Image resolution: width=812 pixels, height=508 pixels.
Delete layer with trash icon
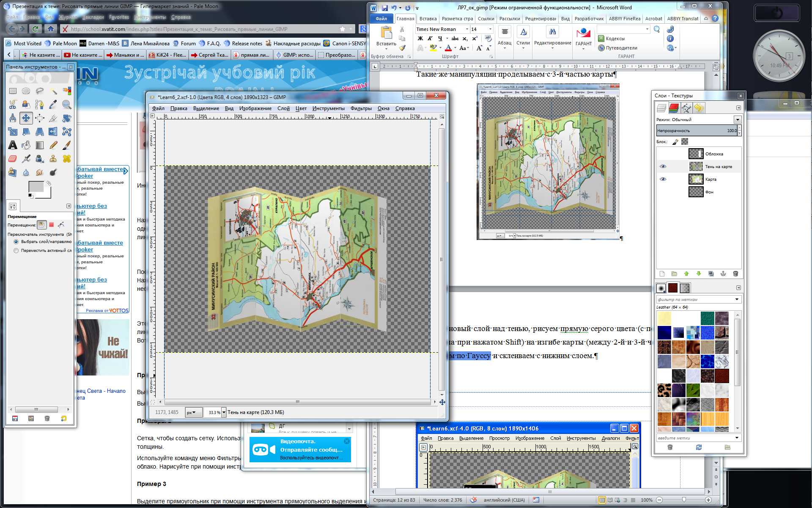click(735, 274)
